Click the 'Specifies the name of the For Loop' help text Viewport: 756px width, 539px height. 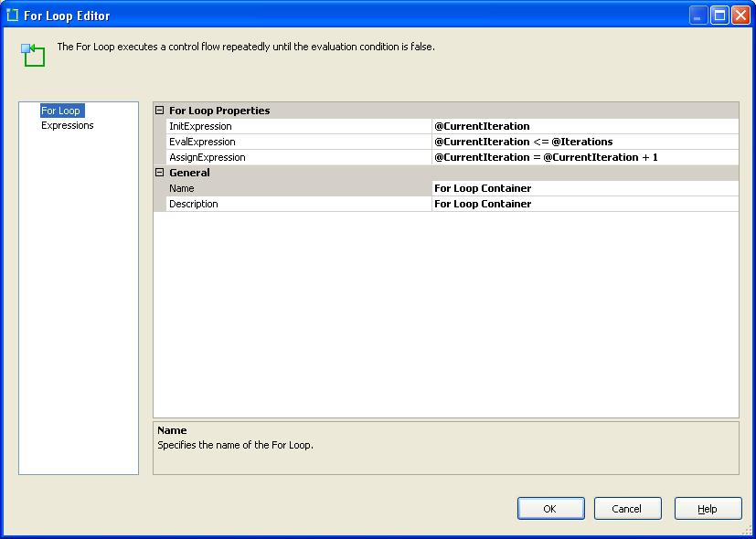click(x=235, y=445)
